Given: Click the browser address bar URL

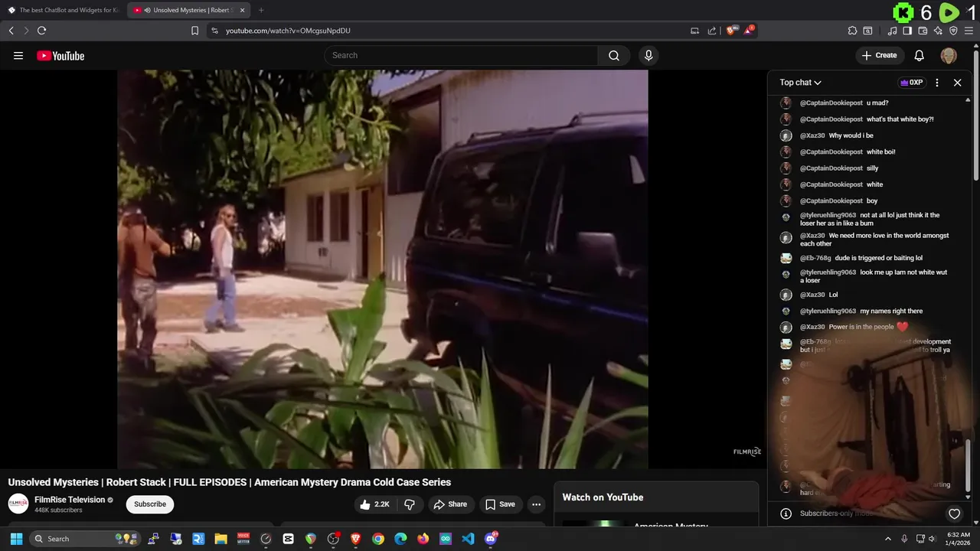Looking at the screenshot, I should (x=288, y=31).
